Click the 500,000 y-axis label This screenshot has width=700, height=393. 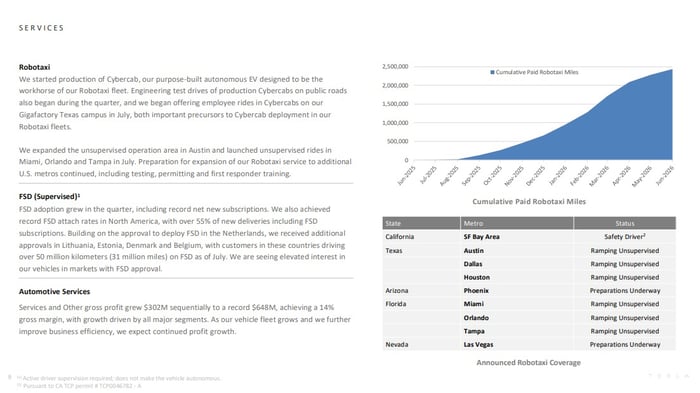pos(397,141)
